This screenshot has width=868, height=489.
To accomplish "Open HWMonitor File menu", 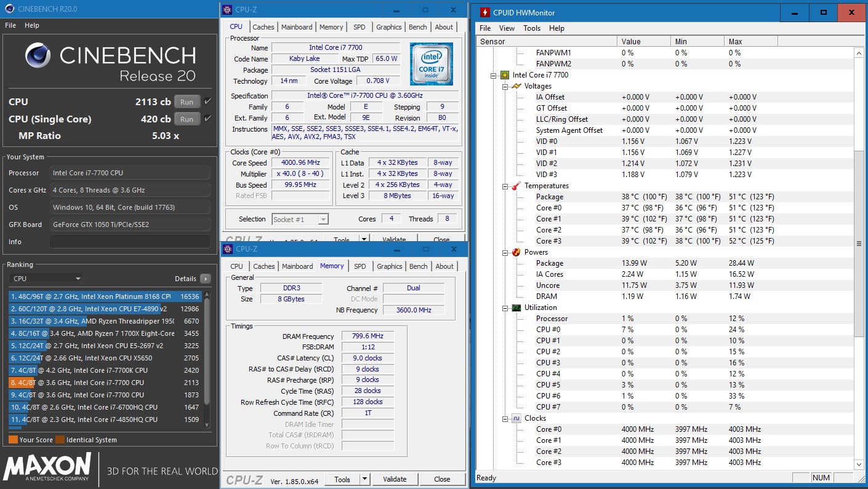I will tap(485, 28).
